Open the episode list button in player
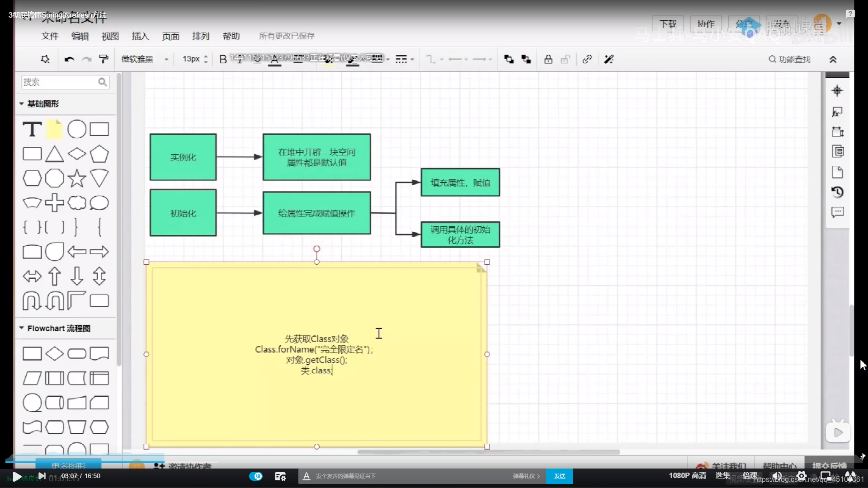 click(x=722, y=475)
